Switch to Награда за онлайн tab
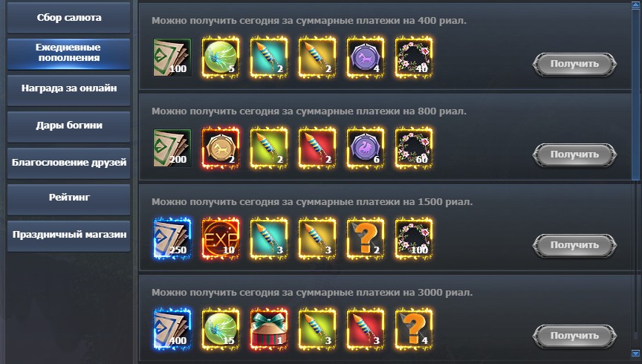This screenshot has width=642, height=364. [69, 88]
